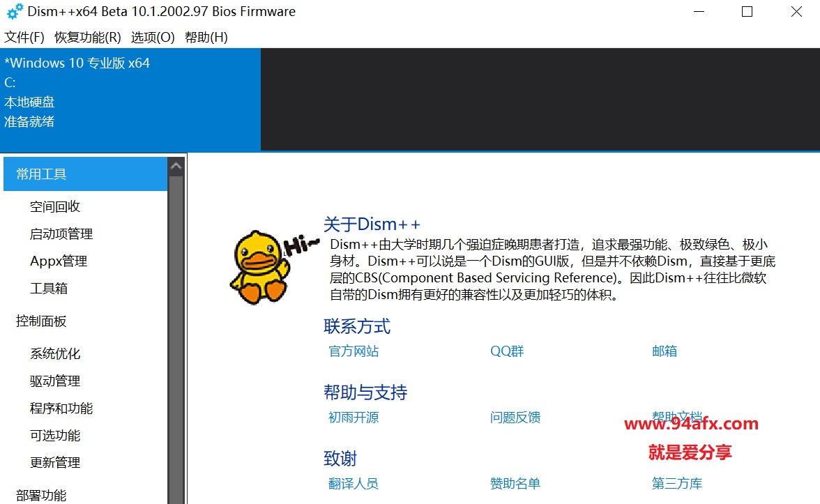Open 更新管理 in the sidebar
The image size is (820, 504).
tap(55, 462)
